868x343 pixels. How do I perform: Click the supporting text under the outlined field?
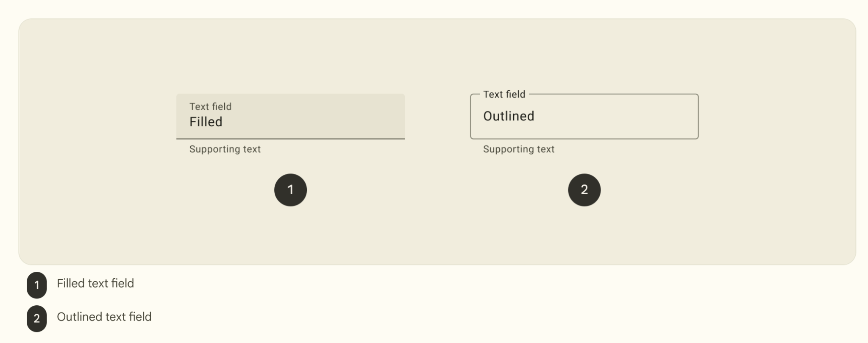[x=518, y=149]
